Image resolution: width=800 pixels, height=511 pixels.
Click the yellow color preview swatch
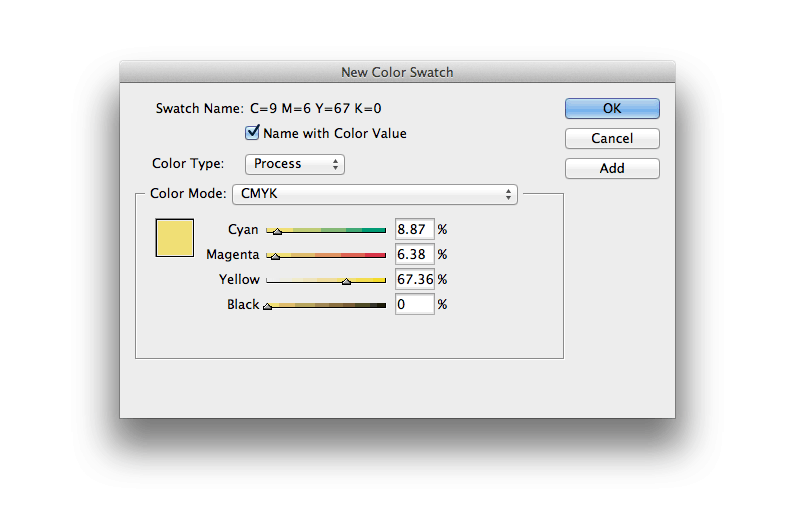point(174,238)
